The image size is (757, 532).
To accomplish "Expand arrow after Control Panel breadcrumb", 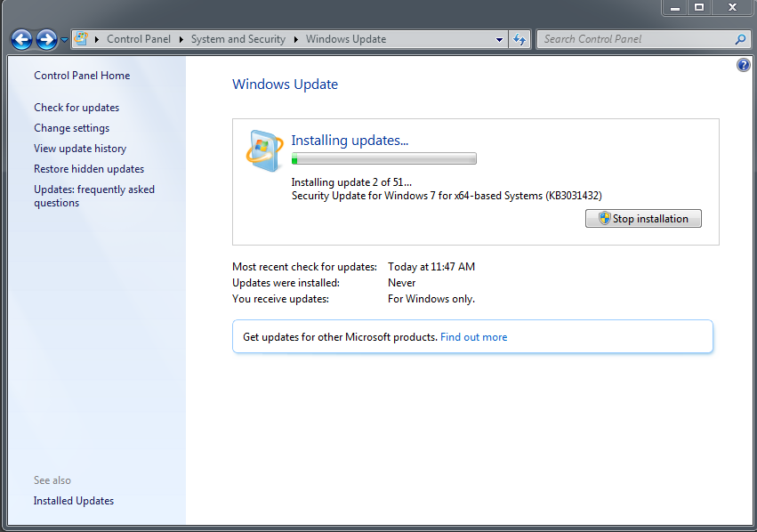I will [x=181, y=39].
